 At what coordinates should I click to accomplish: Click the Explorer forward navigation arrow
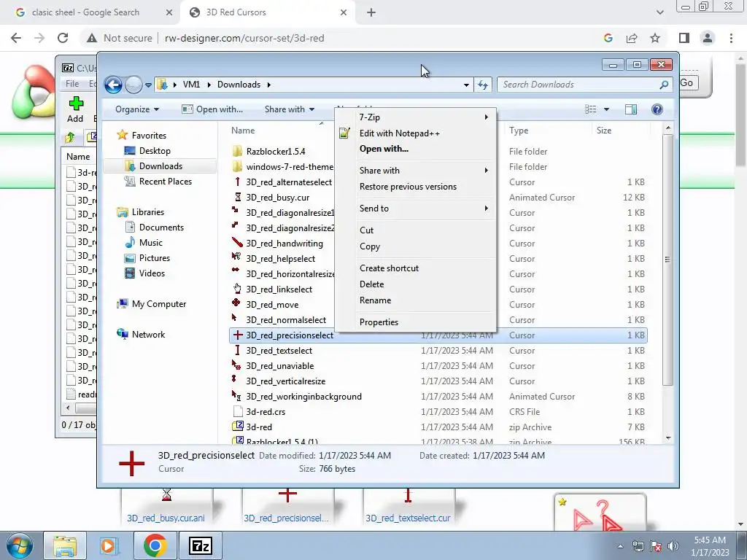click(133, 85)
